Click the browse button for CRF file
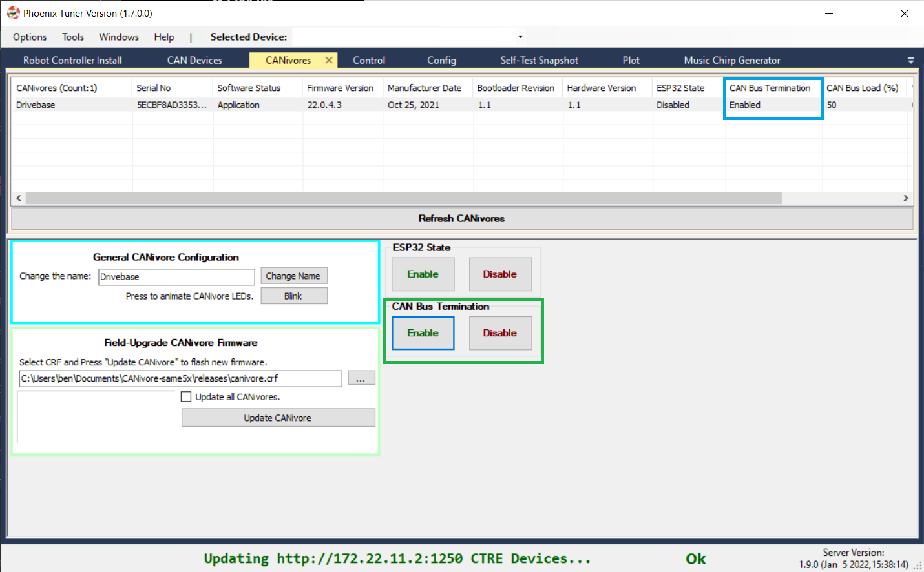 361,378
